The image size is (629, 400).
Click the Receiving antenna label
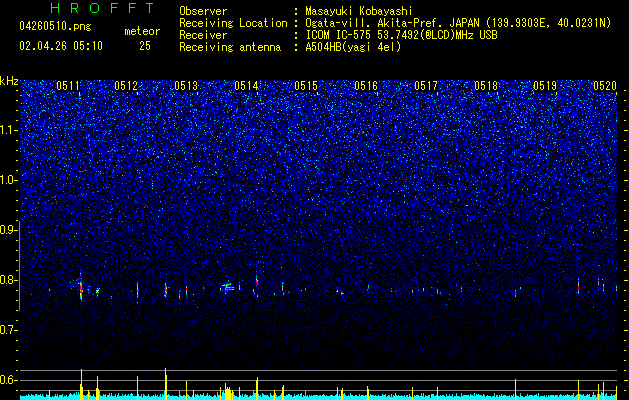tap(230, 47)
